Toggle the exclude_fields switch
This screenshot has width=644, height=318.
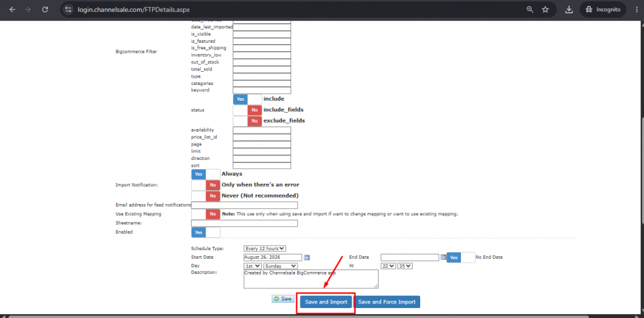point(248,121)
